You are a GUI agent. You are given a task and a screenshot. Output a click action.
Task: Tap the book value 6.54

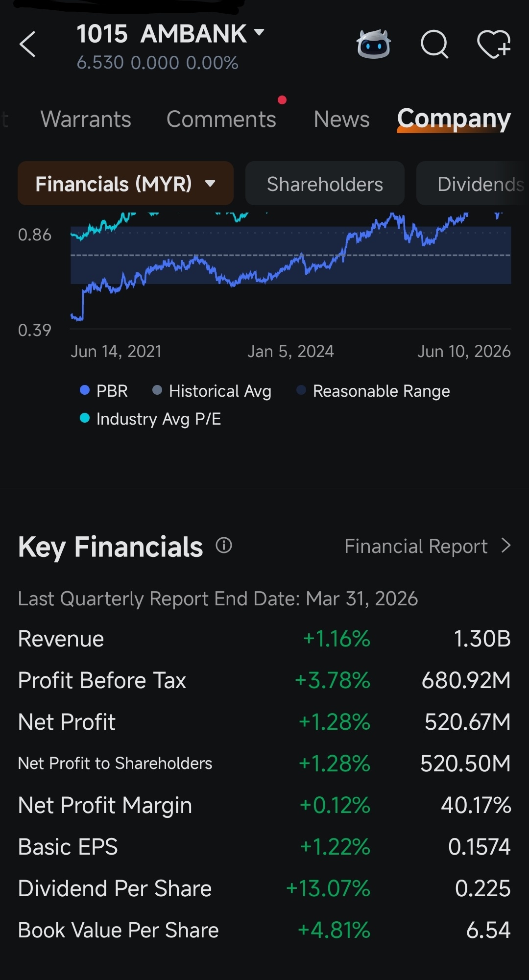click(488, 930)
